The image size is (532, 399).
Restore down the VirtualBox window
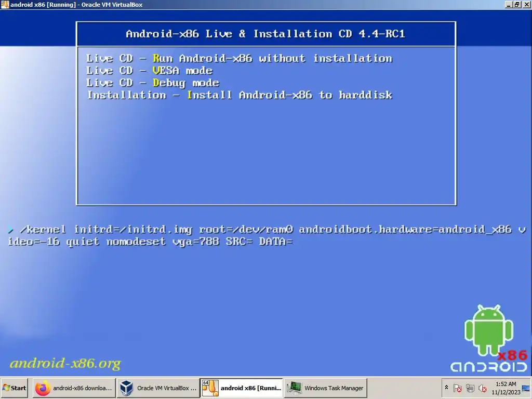coord(517,5)
